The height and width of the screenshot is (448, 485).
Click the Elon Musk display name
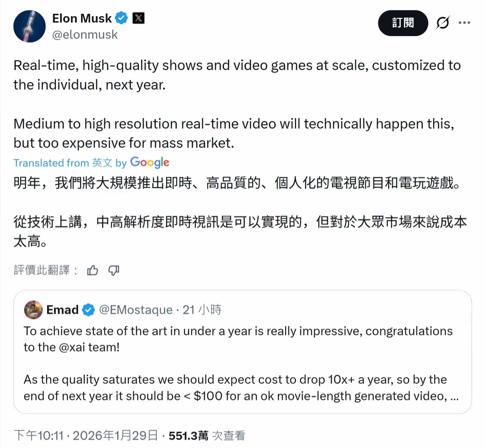[82, 18]
